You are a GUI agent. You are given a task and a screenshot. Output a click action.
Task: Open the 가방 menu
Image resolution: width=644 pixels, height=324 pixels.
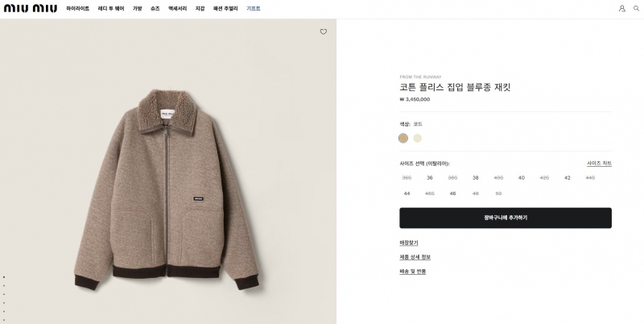pos(138,8)
